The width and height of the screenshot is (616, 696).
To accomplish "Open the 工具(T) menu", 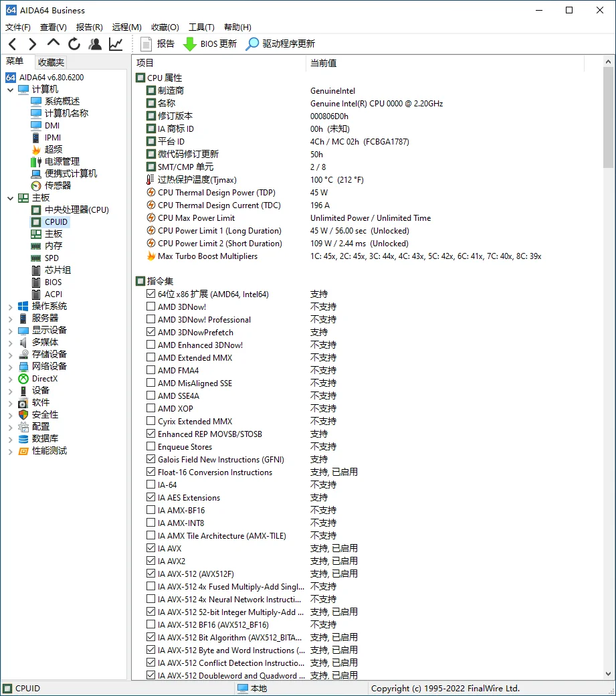I will [201, 27].
